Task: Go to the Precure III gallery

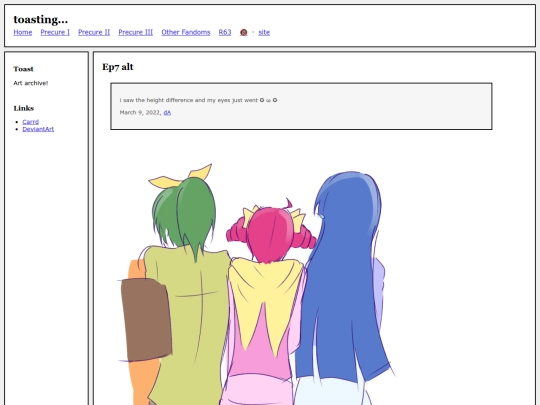Action: [x=136, y=32]
